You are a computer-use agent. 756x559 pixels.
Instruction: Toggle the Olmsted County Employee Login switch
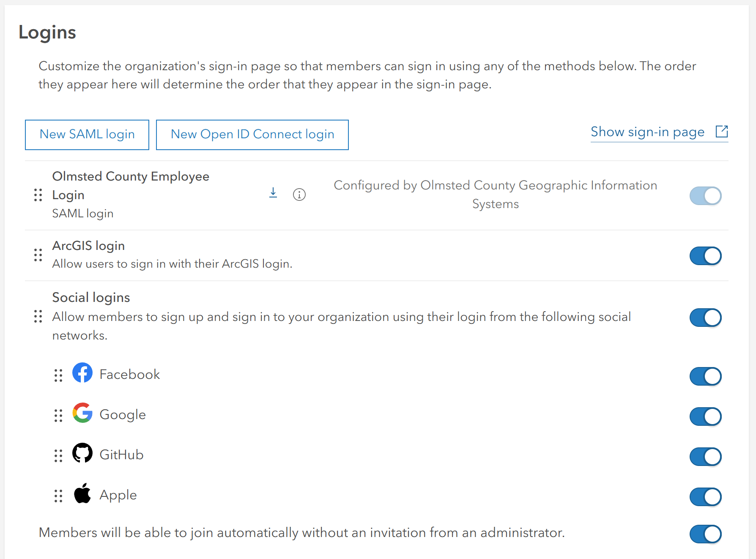pyautogui.click(x=705, y=196)
